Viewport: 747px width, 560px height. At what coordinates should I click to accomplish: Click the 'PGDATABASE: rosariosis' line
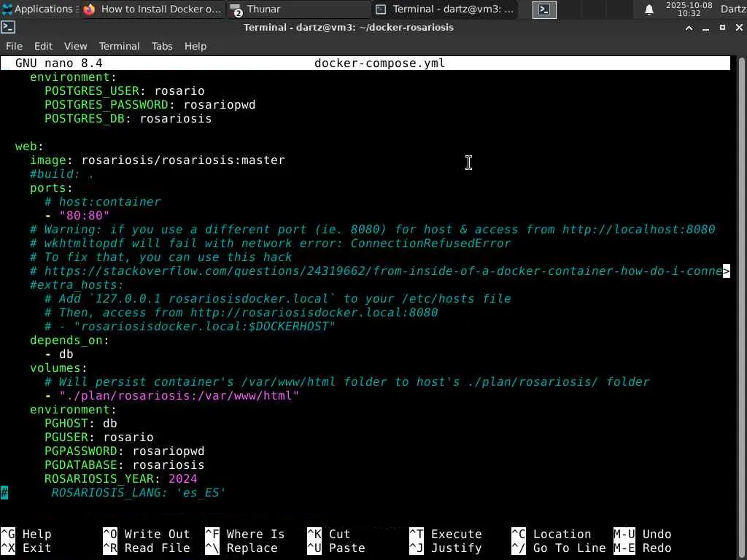pyautogui.click(x=124, y=464)
